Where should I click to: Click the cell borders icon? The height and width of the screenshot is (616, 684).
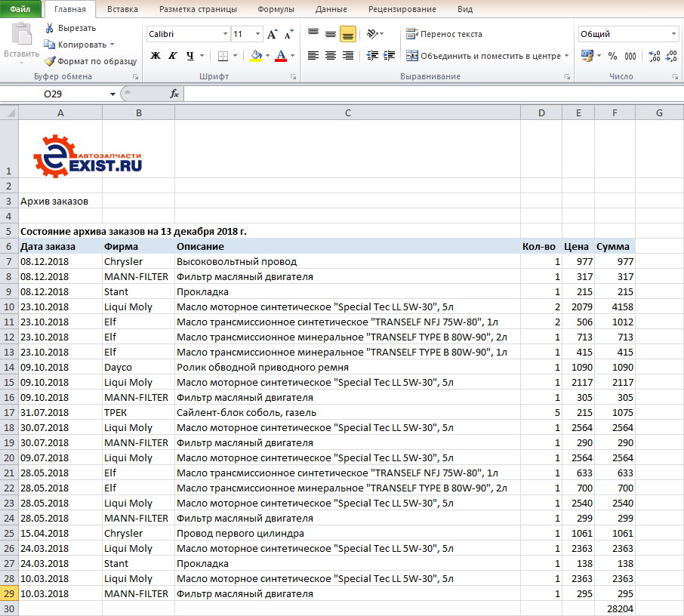223,56
